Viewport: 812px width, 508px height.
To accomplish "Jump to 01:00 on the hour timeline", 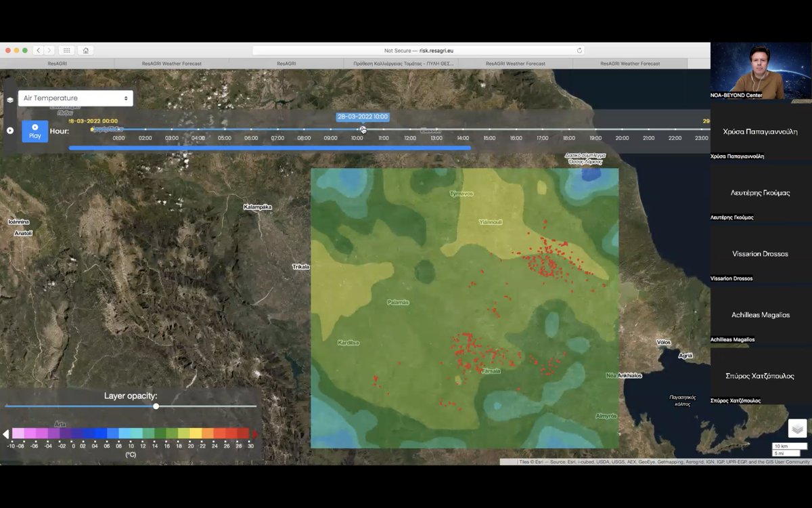I will [118, 138].
